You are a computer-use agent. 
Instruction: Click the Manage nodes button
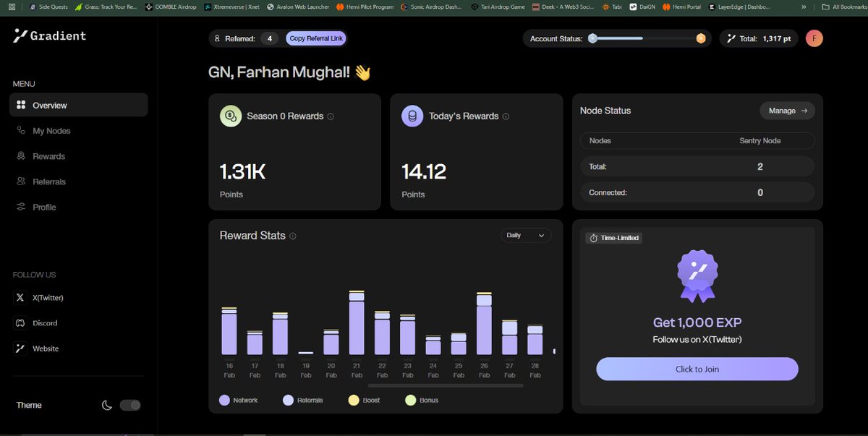click(x=787, y=111)
